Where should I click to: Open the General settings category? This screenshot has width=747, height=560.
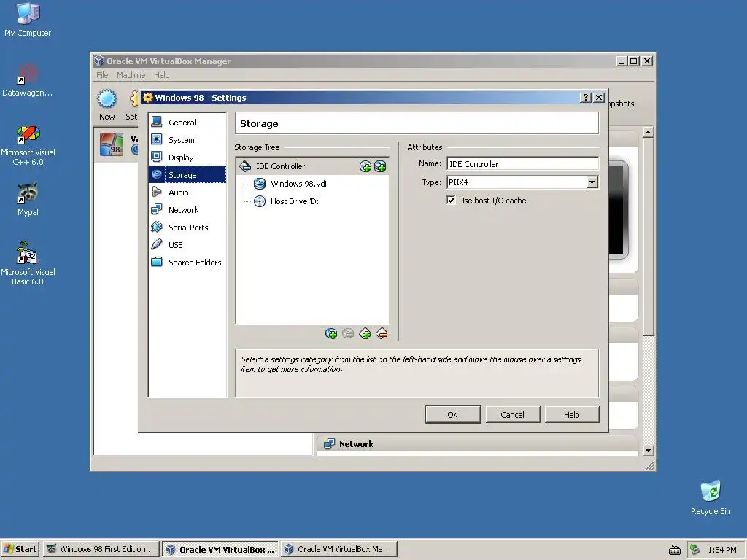tap(187, 122)
